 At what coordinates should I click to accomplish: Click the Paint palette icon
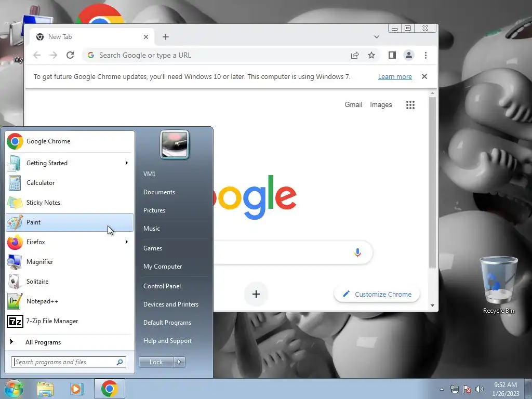coord(15,222)
